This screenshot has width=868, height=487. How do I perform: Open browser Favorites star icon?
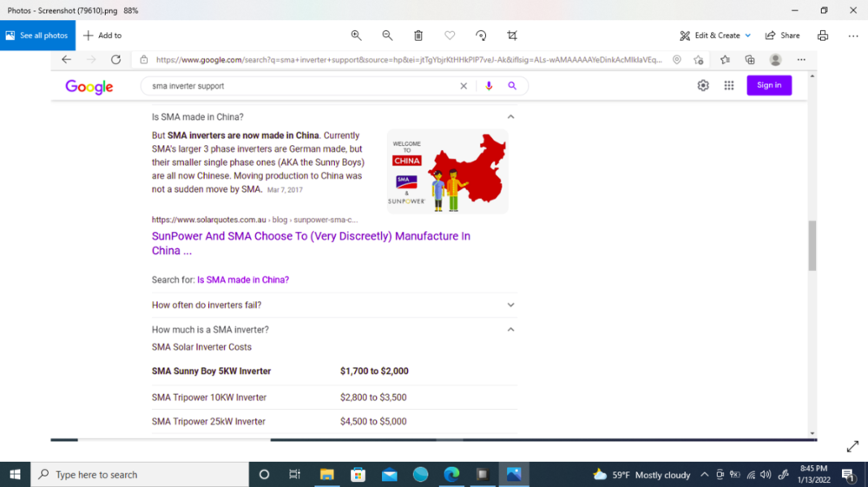coord(725,60)
